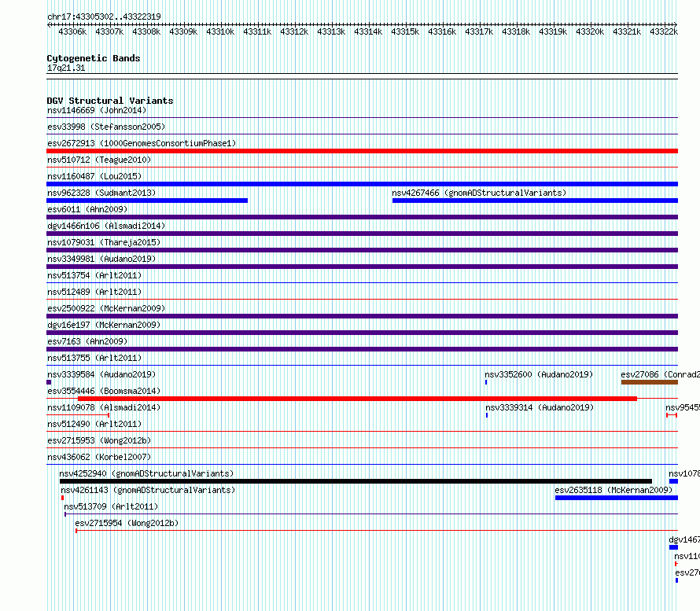Image resolution: width=700 pixels, height=611 pixels.
Task: Select the 17q21.31 band label
Action: pos(66,68)
